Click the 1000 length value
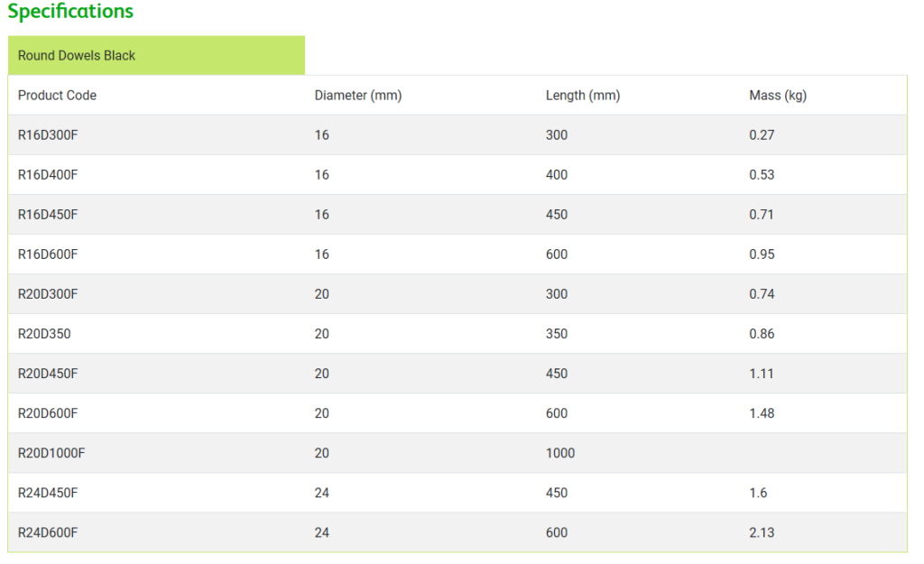 560,453
